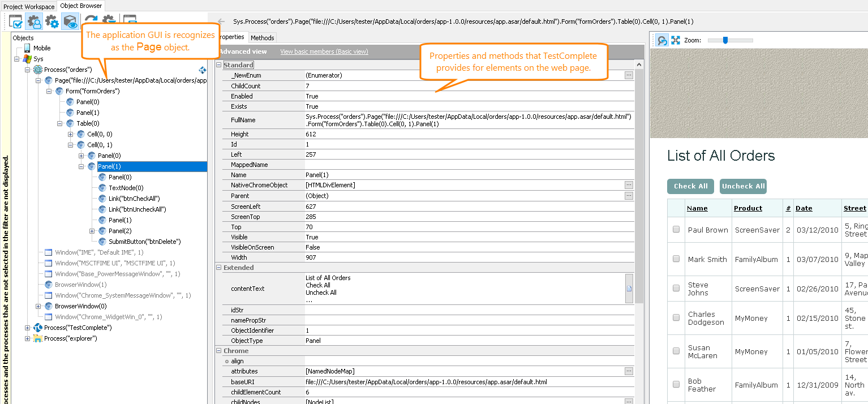Sort orders by the Date column header

(x=804, y=208)
